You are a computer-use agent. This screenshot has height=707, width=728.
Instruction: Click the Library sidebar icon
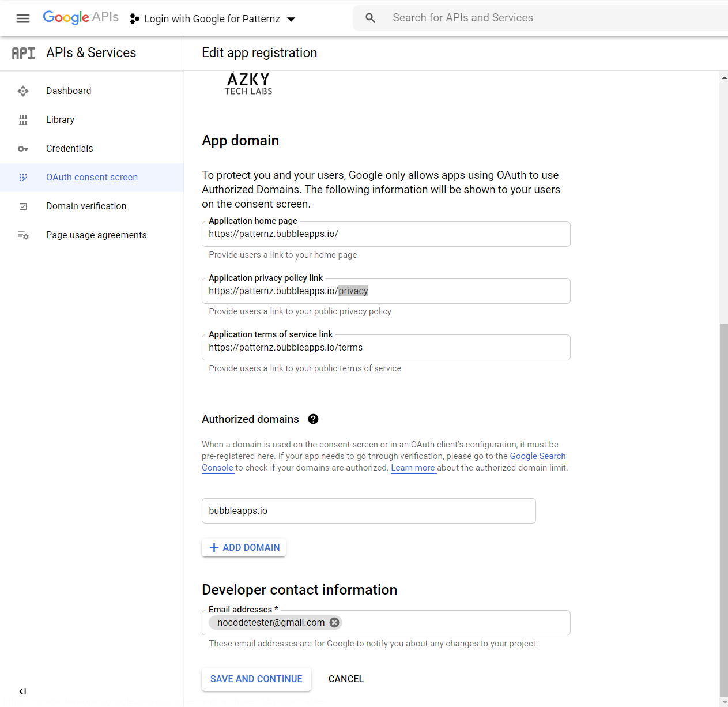23,120
